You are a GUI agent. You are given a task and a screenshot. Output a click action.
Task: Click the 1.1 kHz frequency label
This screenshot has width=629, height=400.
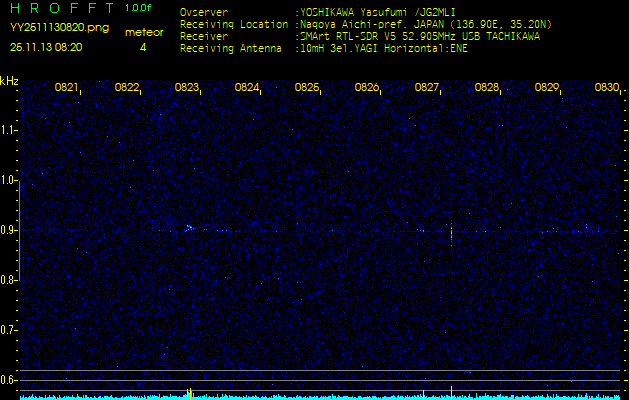pos(8,130)
